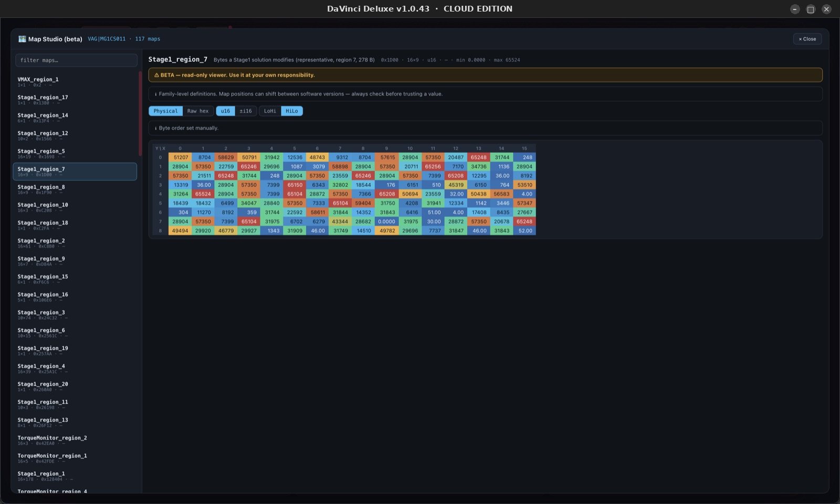Screen dimensions: 840x504
Task: Open Stage1_region_15 map
Action: (75, 279)
